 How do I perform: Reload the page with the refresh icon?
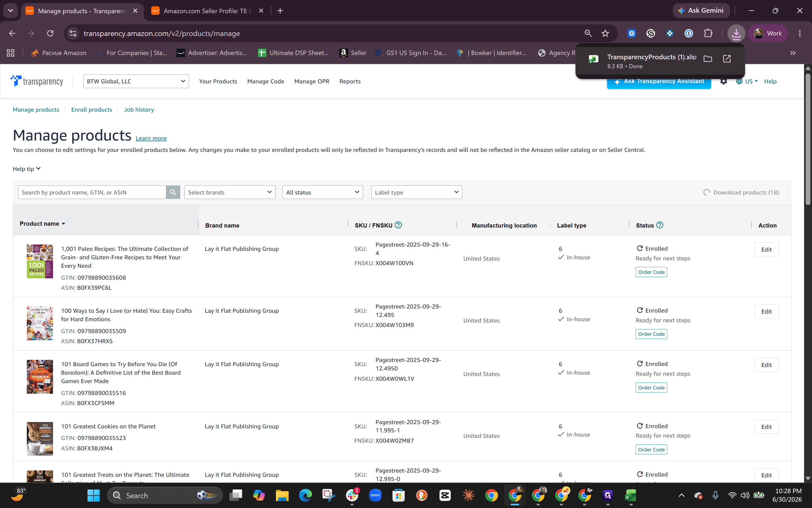tap(50, 33)
